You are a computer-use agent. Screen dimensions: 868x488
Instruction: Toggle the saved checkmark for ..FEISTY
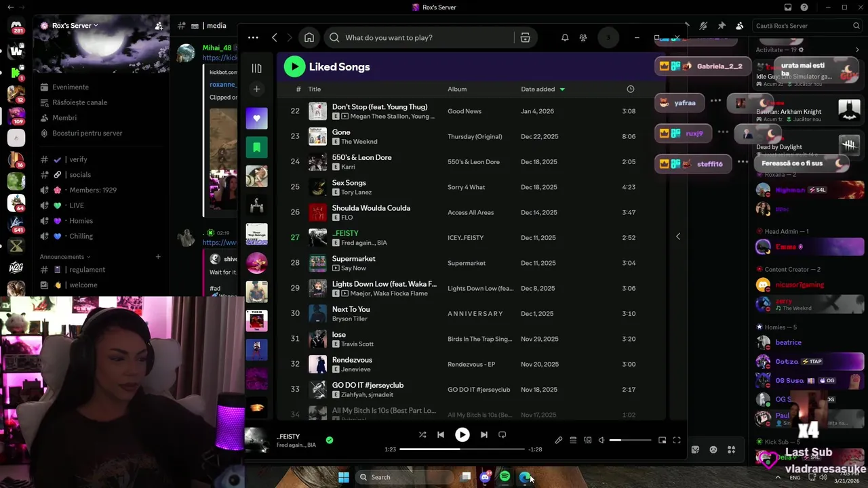point(330,440)
